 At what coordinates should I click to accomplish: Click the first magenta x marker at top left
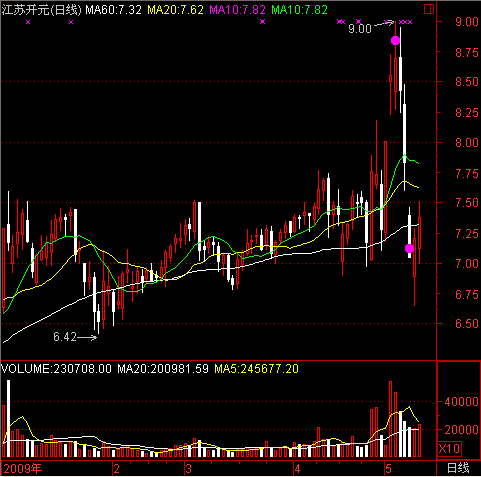click(x=28, y=22)
